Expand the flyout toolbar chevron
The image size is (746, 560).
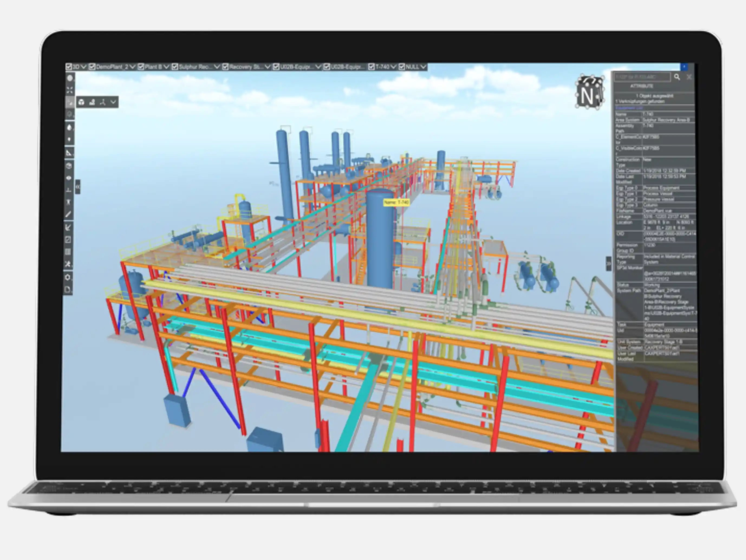click(x=113, y=102)
